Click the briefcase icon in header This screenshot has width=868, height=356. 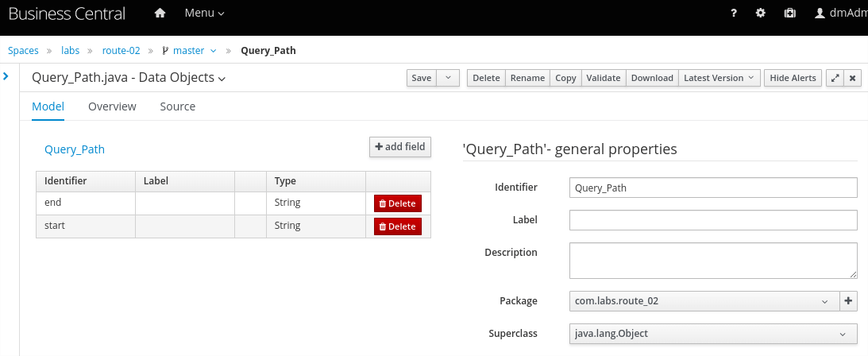point(789,14)
